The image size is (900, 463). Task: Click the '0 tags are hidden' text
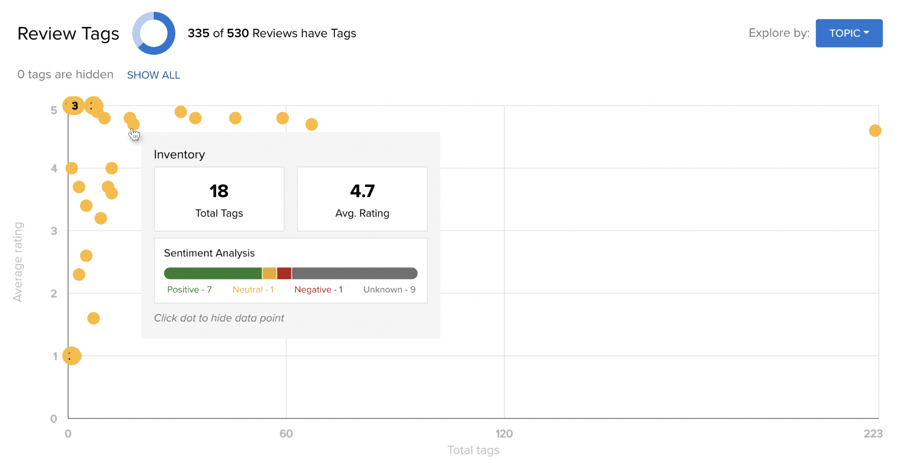[65, 75]
